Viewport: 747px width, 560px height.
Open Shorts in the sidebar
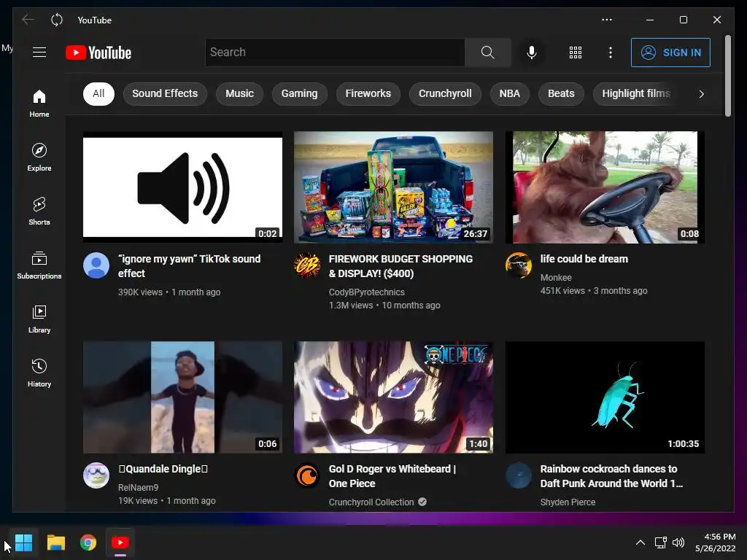(39, 211)
